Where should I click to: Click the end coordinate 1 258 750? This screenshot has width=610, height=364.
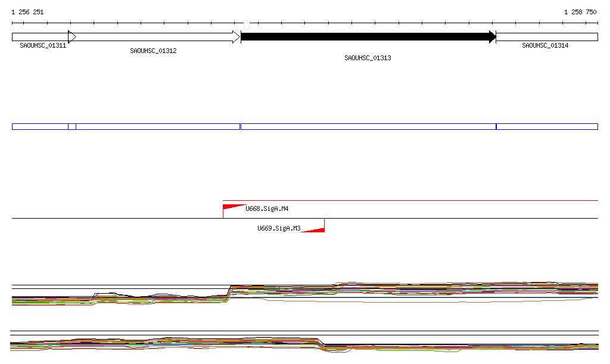580,12
